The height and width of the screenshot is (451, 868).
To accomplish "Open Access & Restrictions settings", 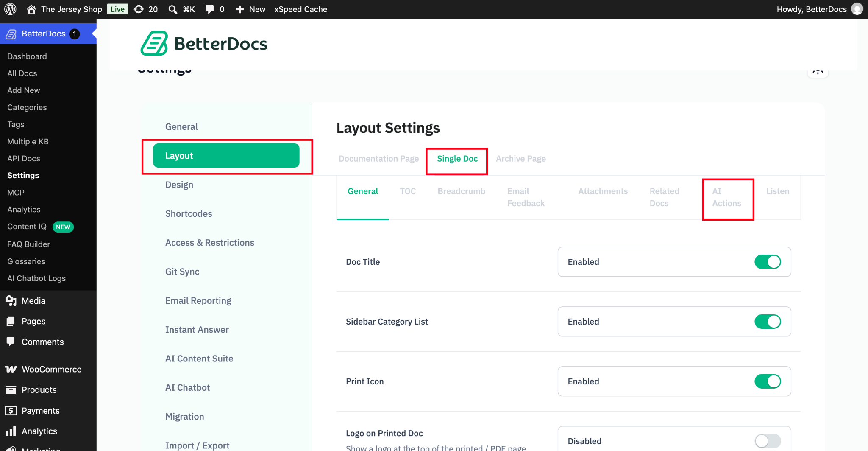I will coord(210,243).
